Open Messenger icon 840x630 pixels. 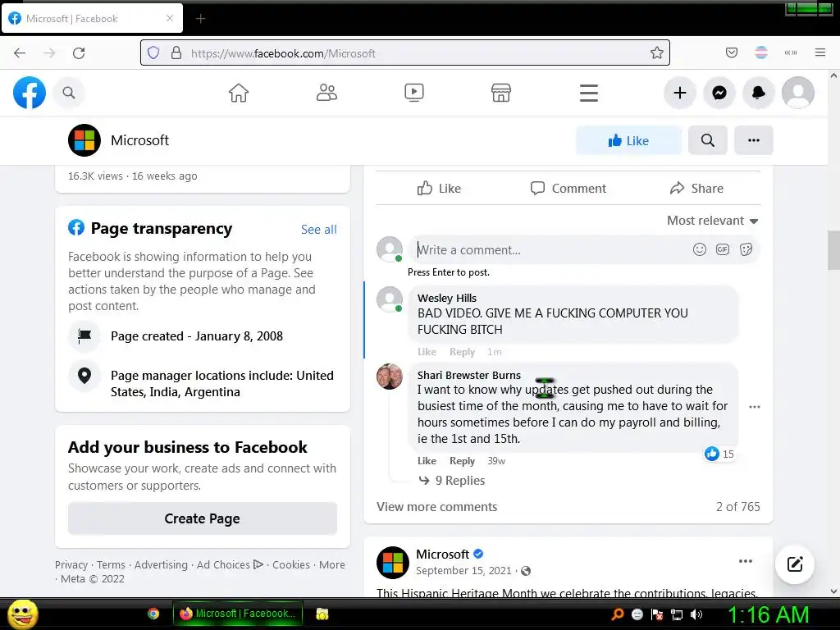719,93
